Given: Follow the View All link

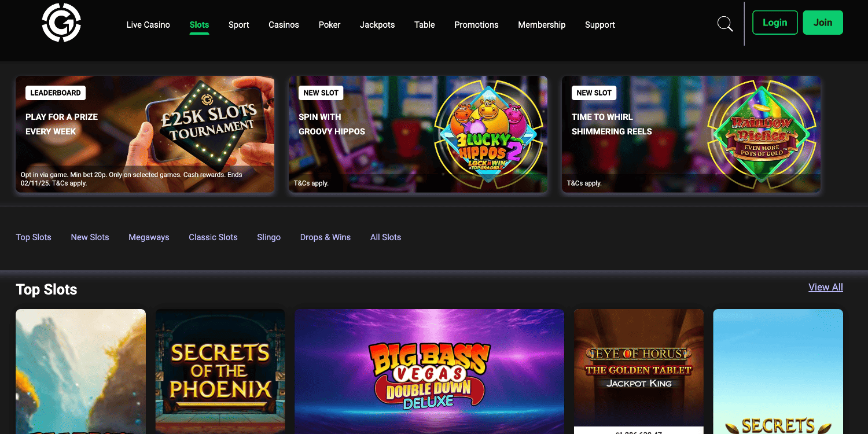Looking at the screenshot, I should (826, 287).
